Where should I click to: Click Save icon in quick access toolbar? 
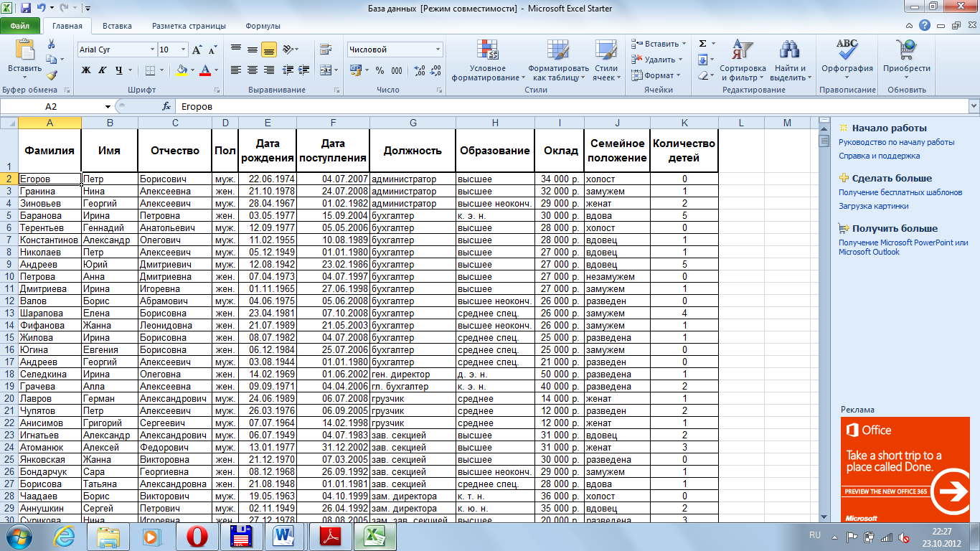click(x=26, y=9)
